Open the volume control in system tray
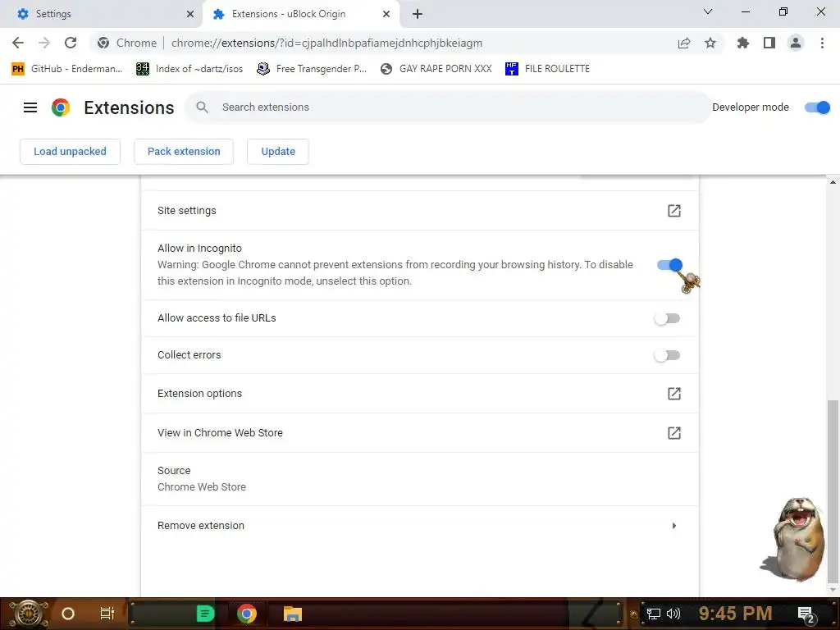Viewport: 840px width, 630px height. 673,614
